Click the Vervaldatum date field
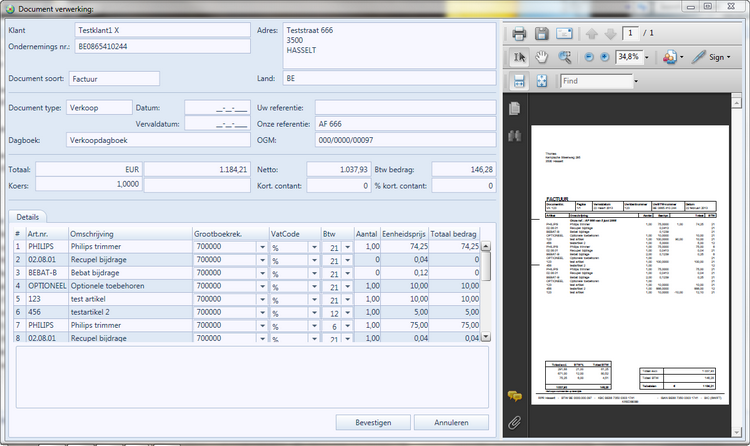This screenshot has width=750, height=446. (x=217, y=124)
